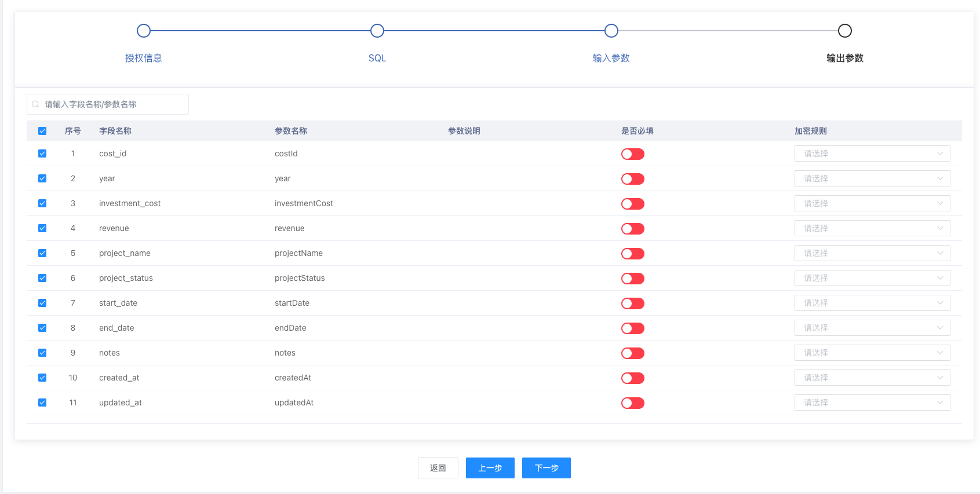This screenshot has width=980, height=494.
Task: Expand encryption rule dropdown for investment_cost
Action: coord(872,203)
